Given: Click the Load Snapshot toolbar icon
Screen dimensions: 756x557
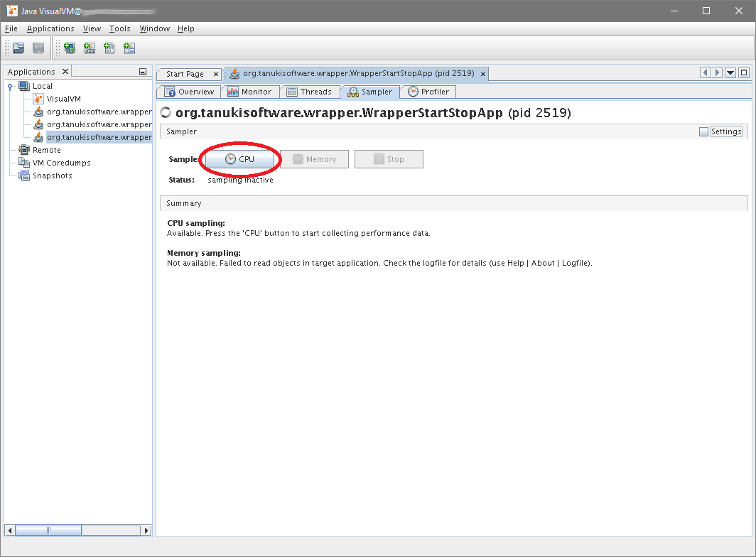Looking at the screenshot, I should point(18,48).
